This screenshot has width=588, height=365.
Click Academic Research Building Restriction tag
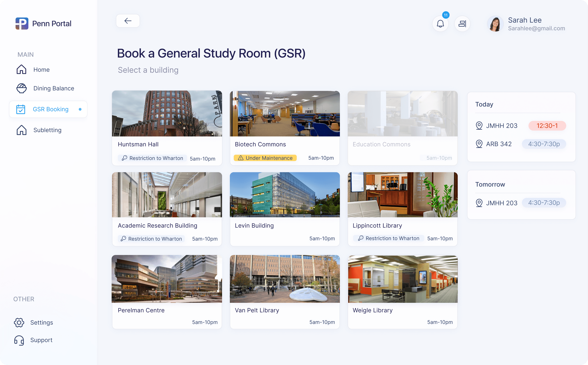[x=151, y=239]
